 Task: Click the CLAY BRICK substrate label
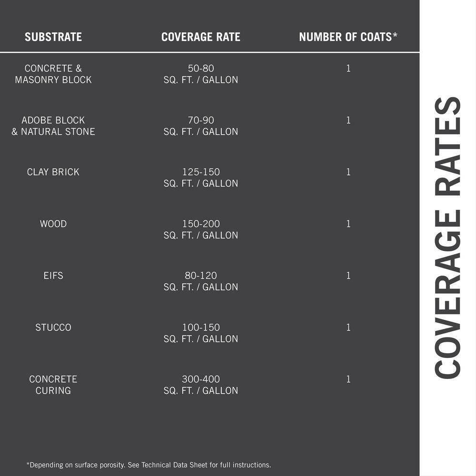[x=53, y=172]
